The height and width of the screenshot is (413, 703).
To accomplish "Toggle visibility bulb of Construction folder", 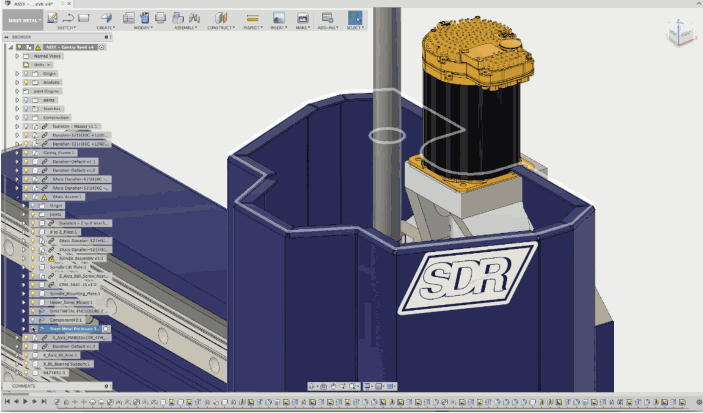I will [x=27, y=118].
